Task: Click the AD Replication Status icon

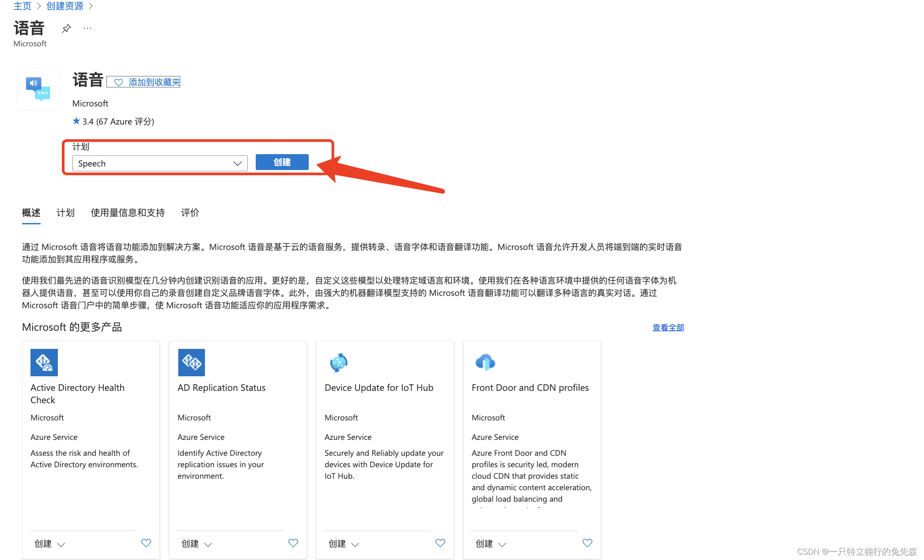Action: point(191,363)
